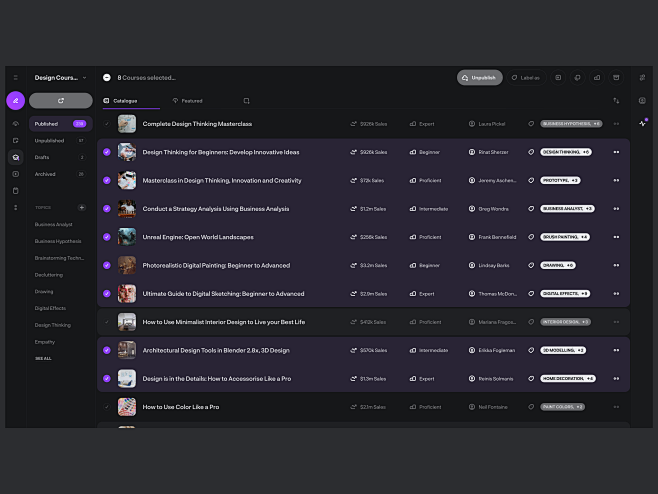This screenshot has width=658, height=494.
Task: Open the Label as dropdown
Action: coord(525,77)
